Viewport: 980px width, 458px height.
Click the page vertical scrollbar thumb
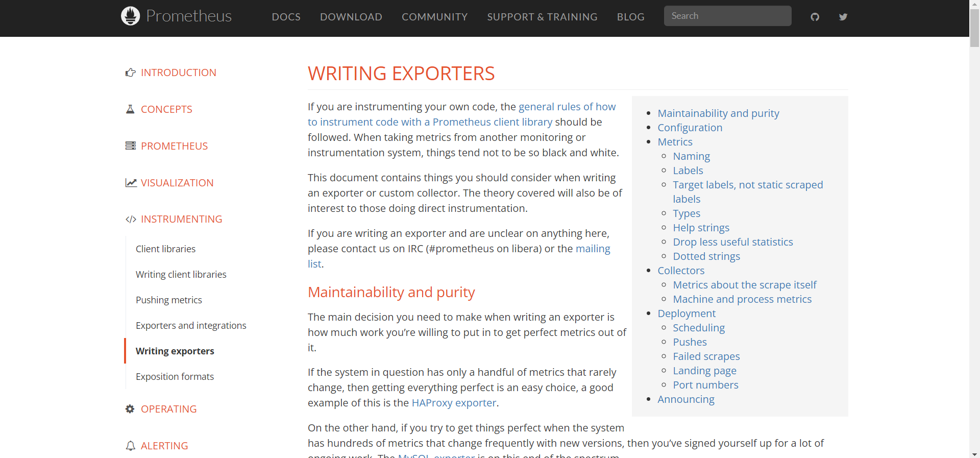tap(974, 28)
